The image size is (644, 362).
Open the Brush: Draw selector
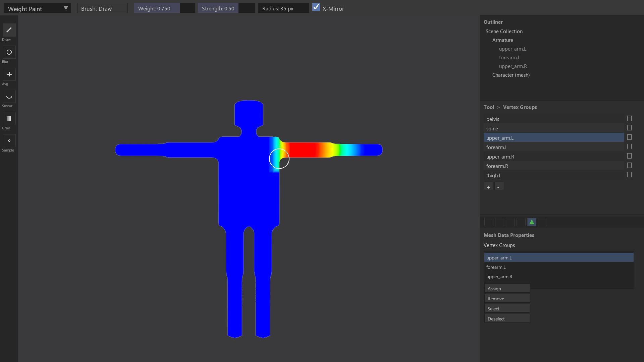[x=102, y=8]
